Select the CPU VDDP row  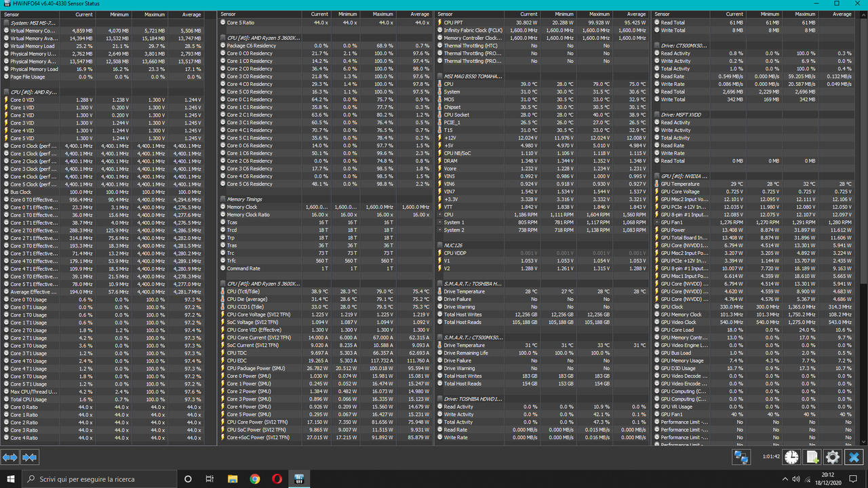coord(542,253)
